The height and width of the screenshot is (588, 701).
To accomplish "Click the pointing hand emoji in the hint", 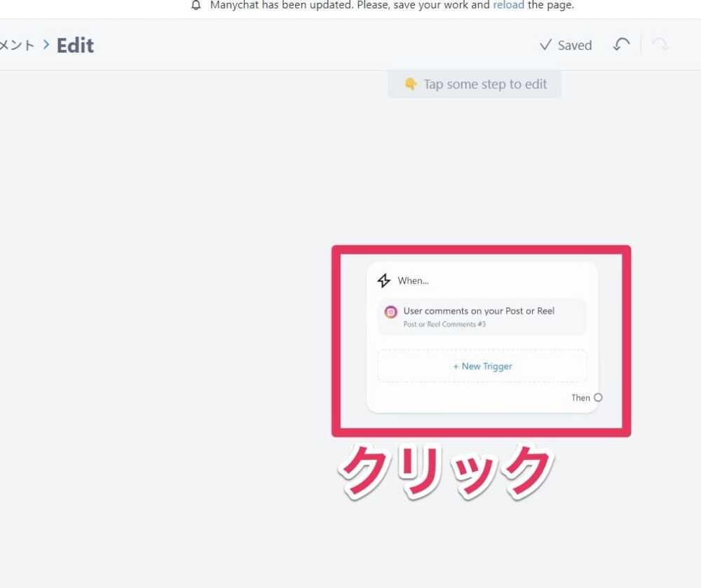I will (x=411, y=84).
